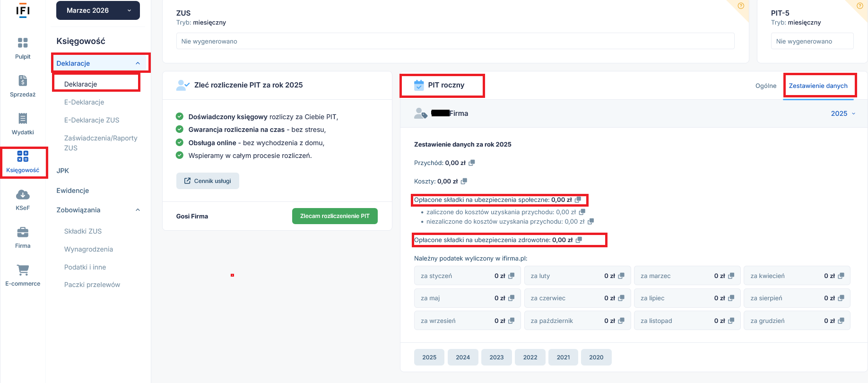Open the Firma briefcase icon

point(23,233)
